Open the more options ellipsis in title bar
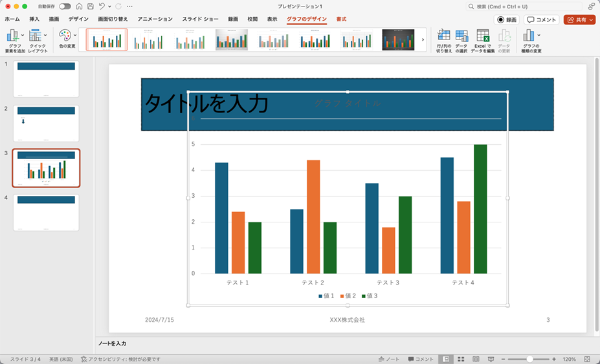The width and height of the screenshot is (600, 364). pyautogui.click(x=129, y=6)
